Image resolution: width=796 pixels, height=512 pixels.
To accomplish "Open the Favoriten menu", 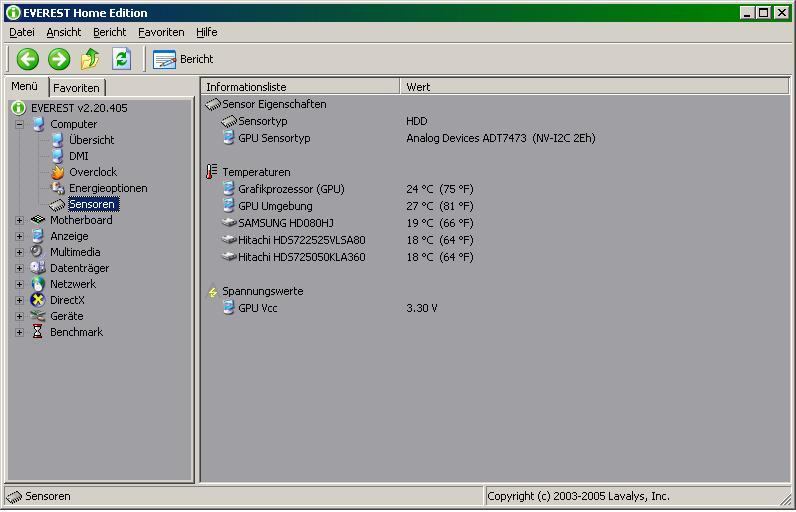I will pos(161,32).
